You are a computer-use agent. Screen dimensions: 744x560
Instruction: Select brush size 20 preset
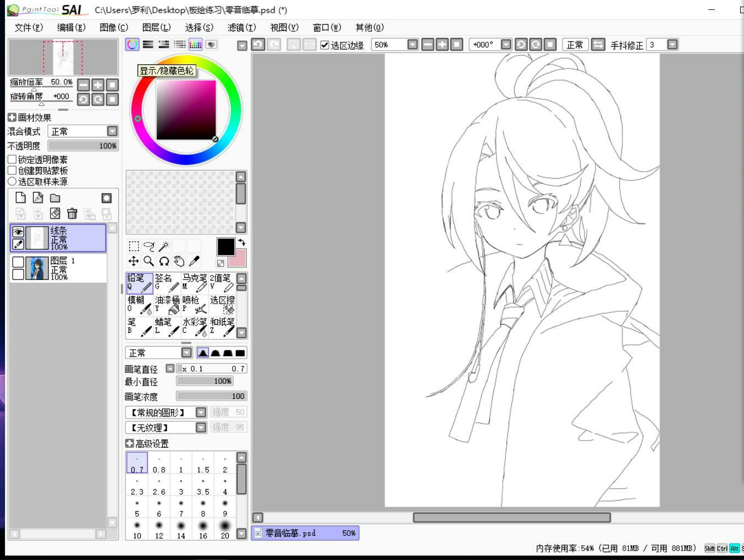(225, 529)
